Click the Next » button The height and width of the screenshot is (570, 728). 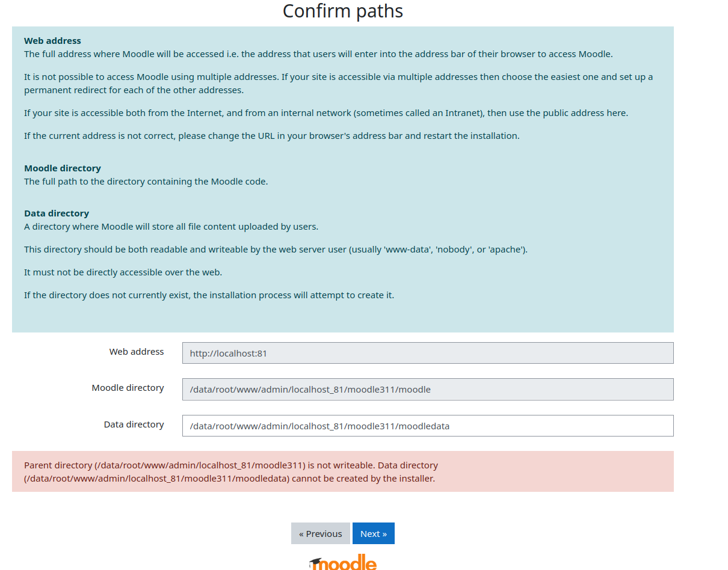click(373, 533)
